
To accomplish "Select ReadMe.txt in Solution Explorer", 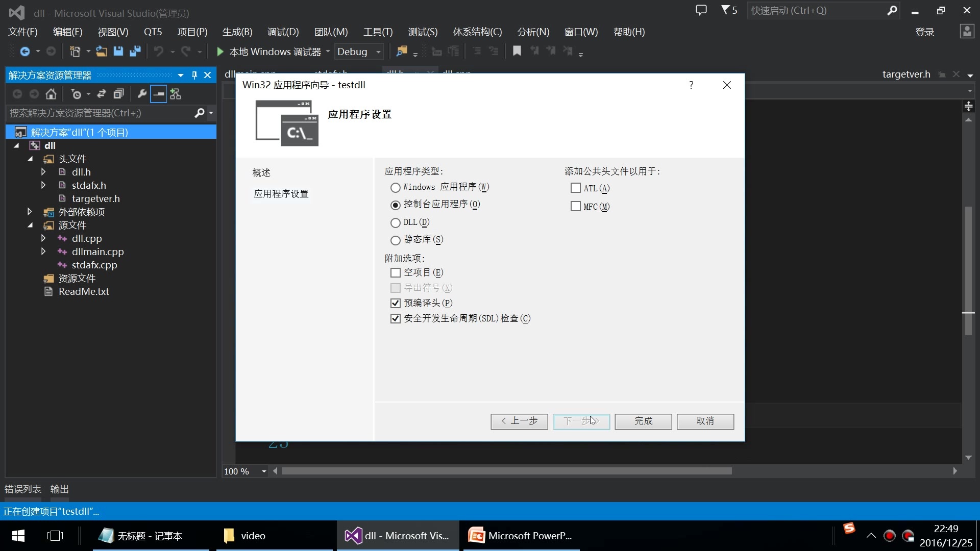I will click(x=84, y=291).
